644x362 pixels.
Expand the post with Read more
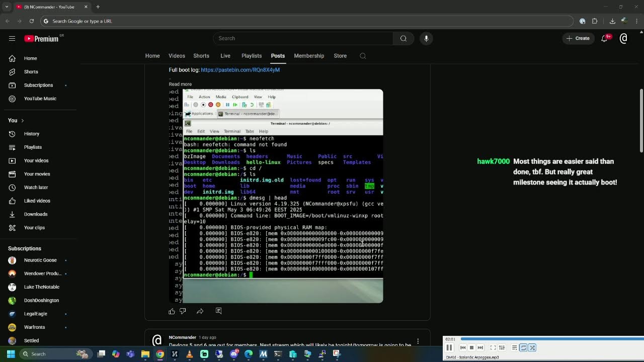[180, 84]
